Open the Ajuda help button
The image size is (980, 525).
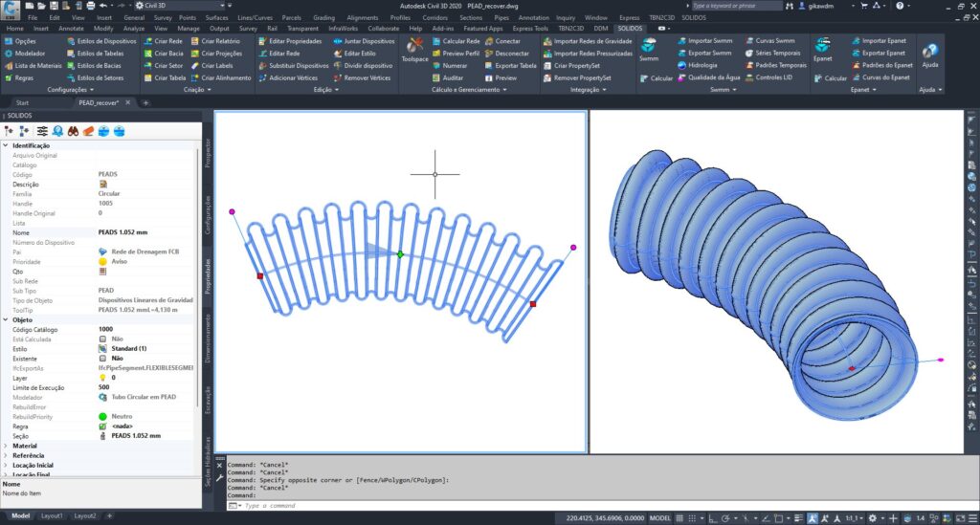click(x=930, y=56)
